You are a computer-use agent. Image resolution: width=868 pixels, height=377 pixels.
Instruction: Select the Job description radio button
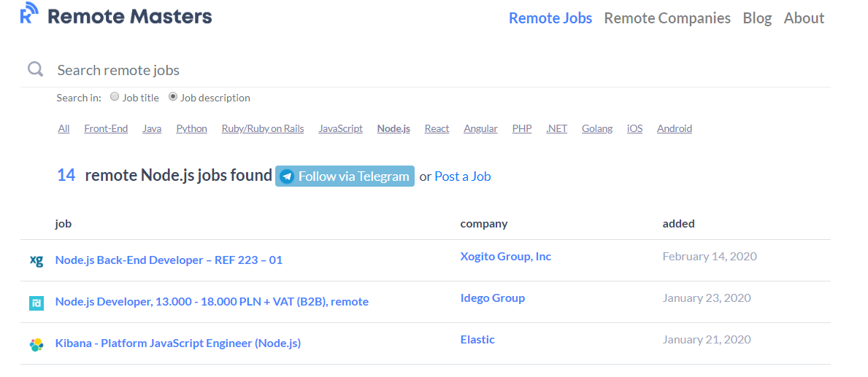click(173, 96)
